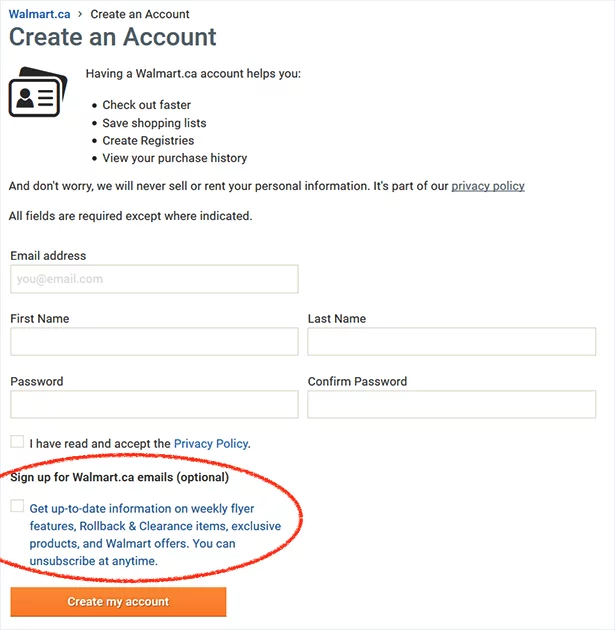Click the 'Get up-to-date information' label text
The image size is (615, 630).
point(155,535)
